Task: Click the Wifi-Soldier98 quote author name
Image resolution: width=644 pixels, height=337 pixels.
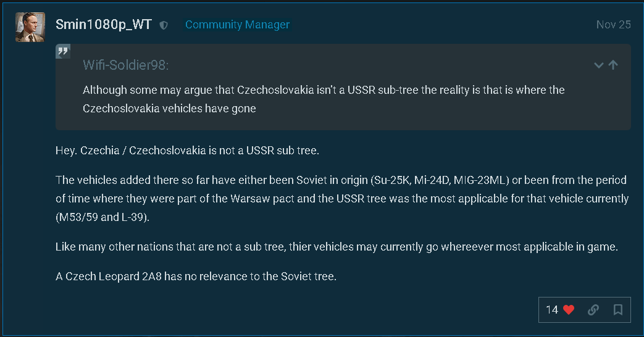Action: (x=126, y=65)
